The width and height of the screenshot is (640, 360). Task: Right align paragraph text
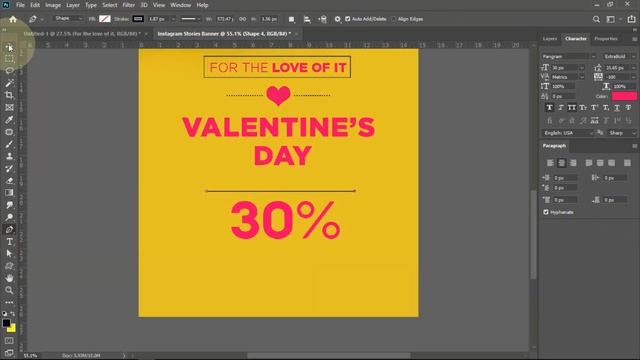coord(573,163)
